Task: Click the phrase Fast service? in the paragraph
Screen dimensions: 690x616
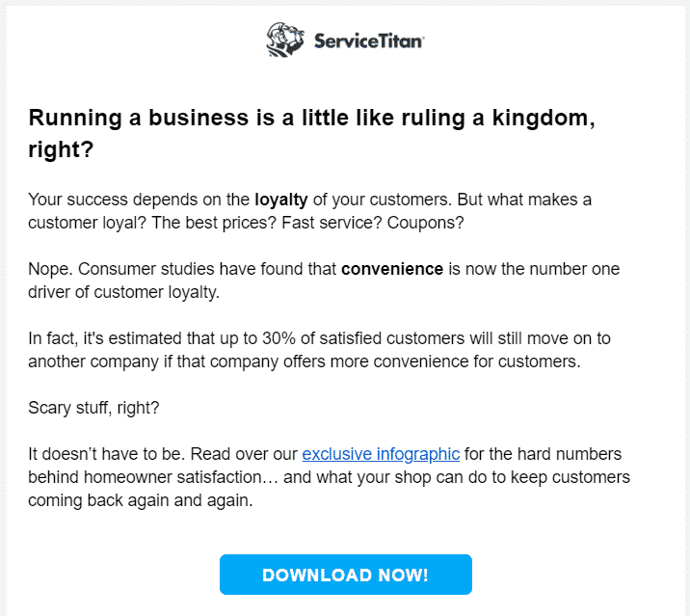Action: [332, 223]
